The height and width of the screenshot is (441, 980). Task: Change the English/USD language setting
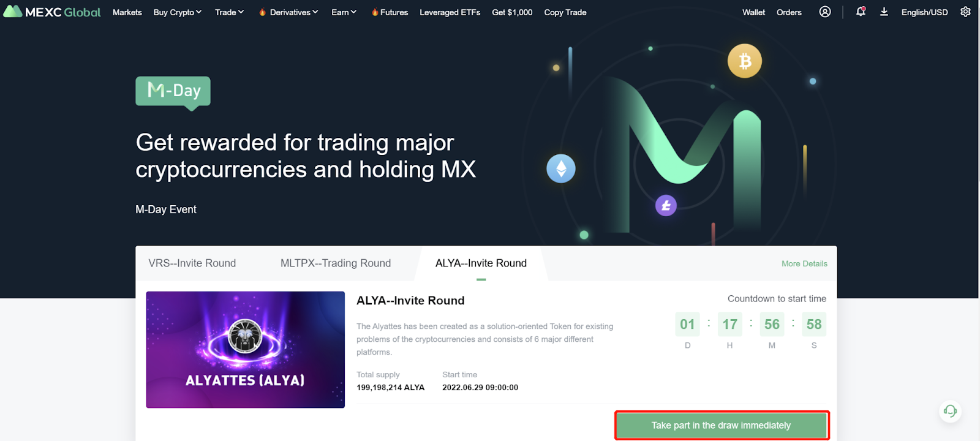click(x=924, y=12)
